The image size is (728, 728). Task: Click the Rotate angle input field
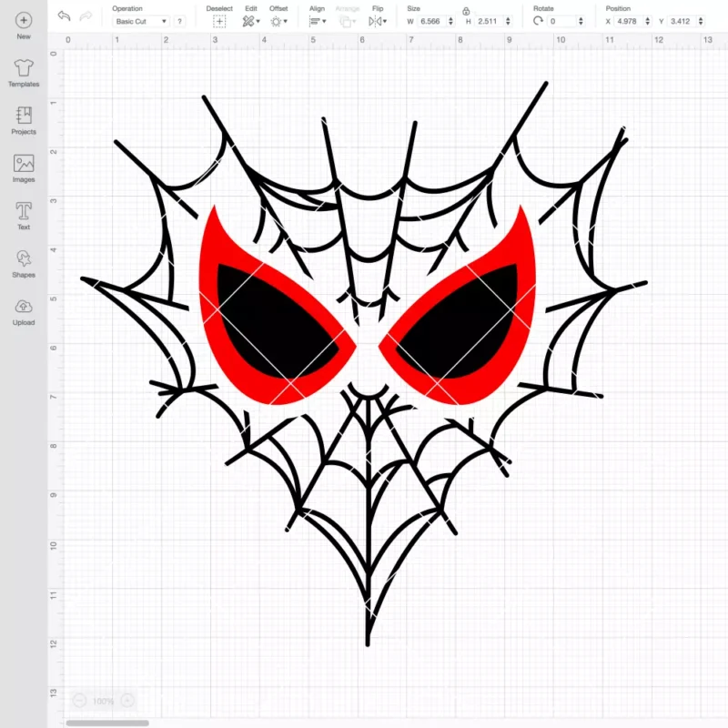(561, 21)
